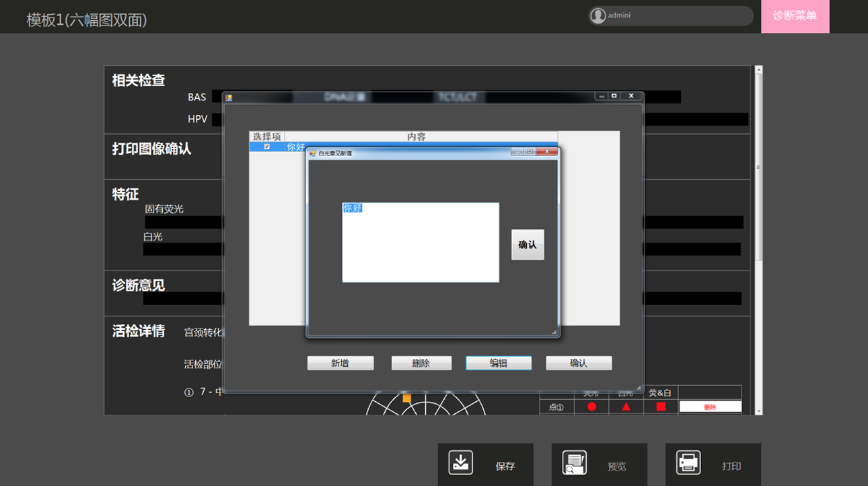Click the 点① table cell
The width and height of the screenshot is (868, 486).
click(556, 407)
